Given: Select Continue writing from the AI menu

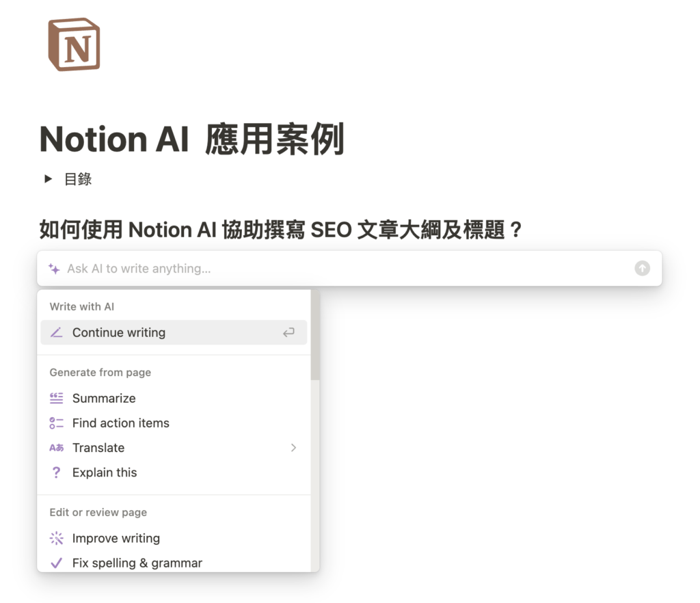Looking at the screenshot, I should (174, 332).
